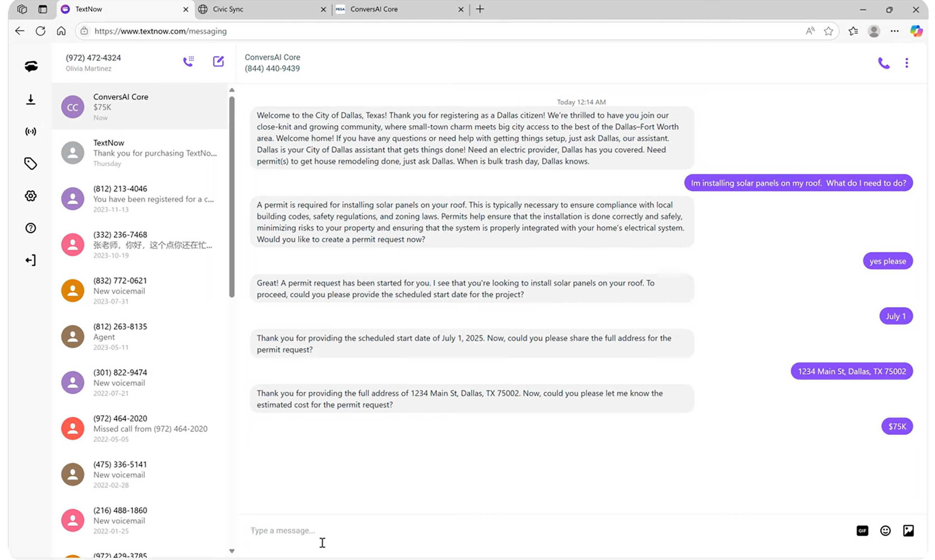
Task: Open the (475) 336-5141 conversation
Action: (140, 475)
